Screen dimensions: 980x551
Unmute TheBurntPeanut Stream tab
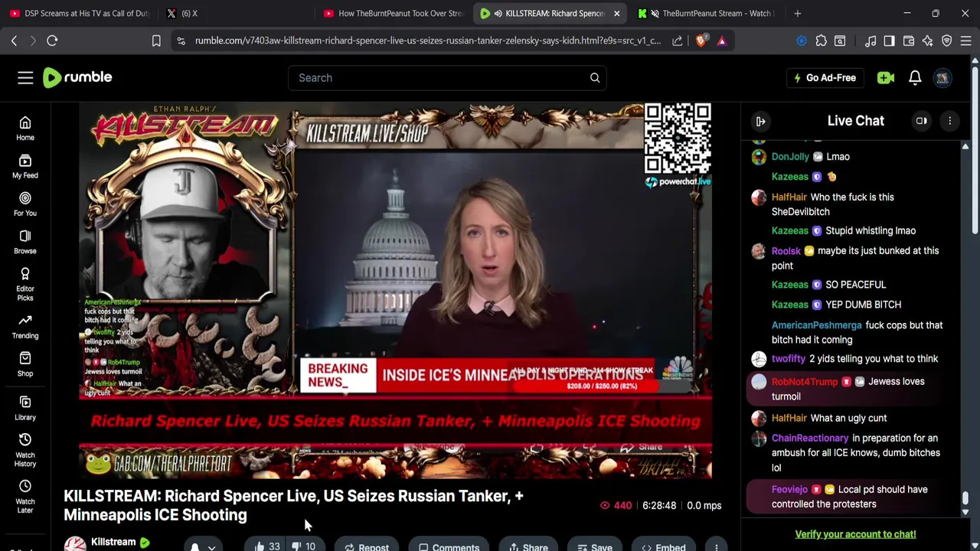655,13
